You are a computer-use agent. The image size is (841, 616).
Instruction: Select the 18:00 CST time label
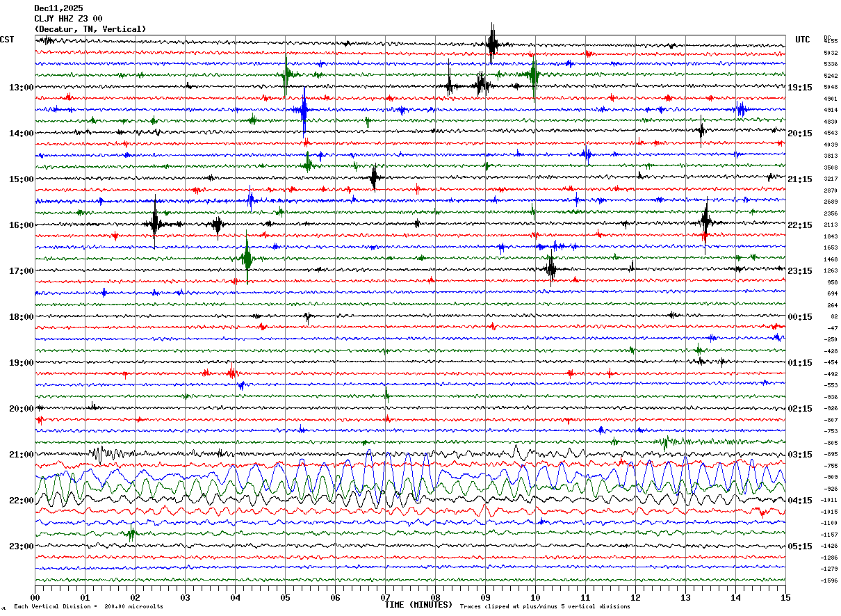(22, 317)
